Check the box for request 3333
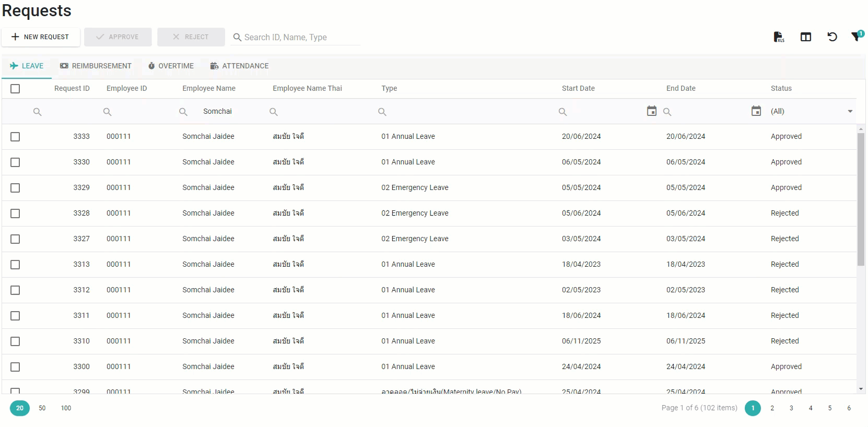The height and width of the screenshot is (427, 868). coord(15,137)
